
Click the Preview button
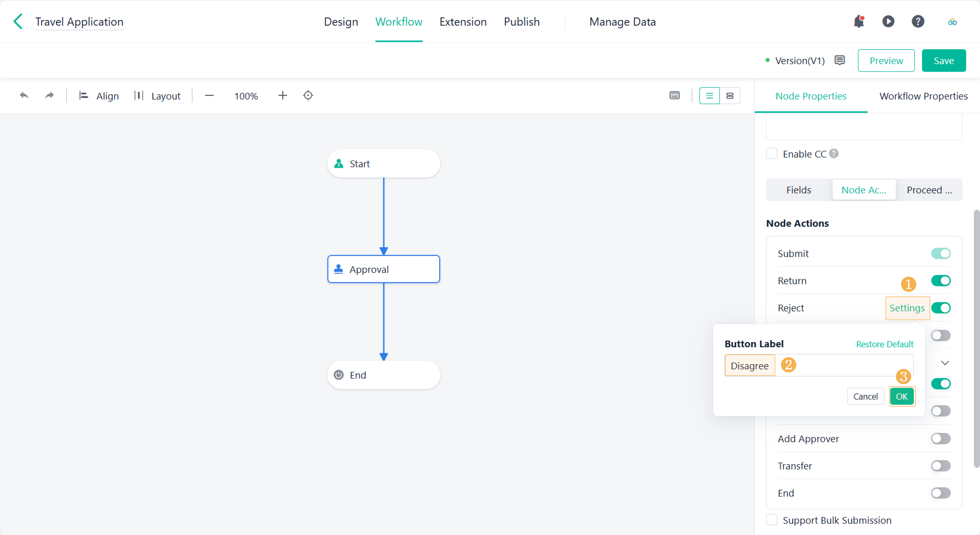886,60
